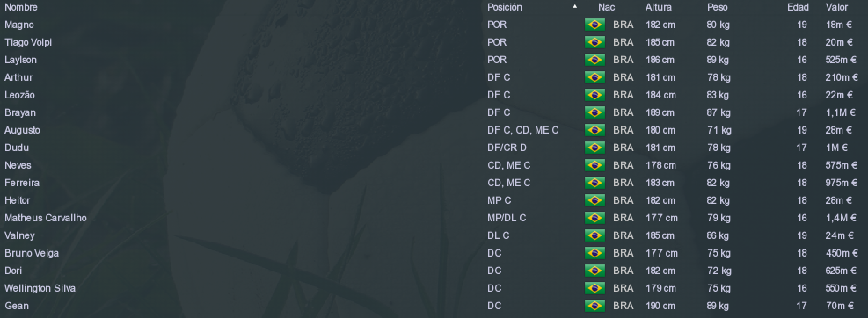868x318 pixels.
Task: Click the flag icon in Gean's row
Action: pyautogui.click(x=594, y=306)
